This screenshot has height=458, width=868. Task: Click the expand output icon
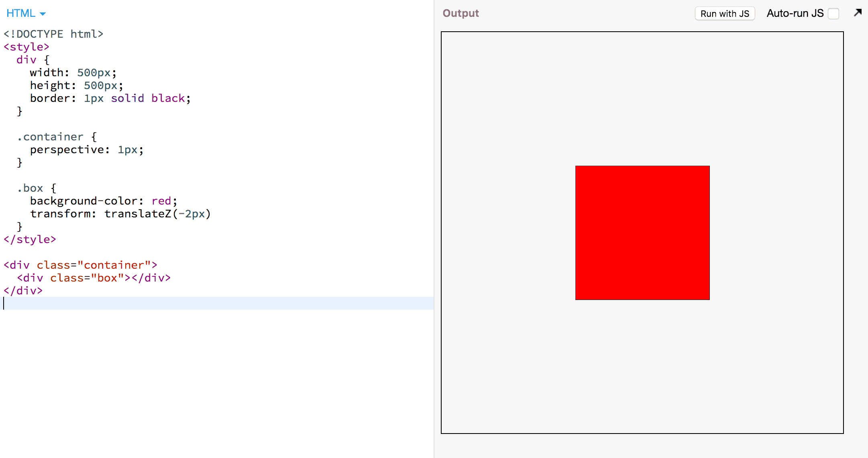point(858,12)
